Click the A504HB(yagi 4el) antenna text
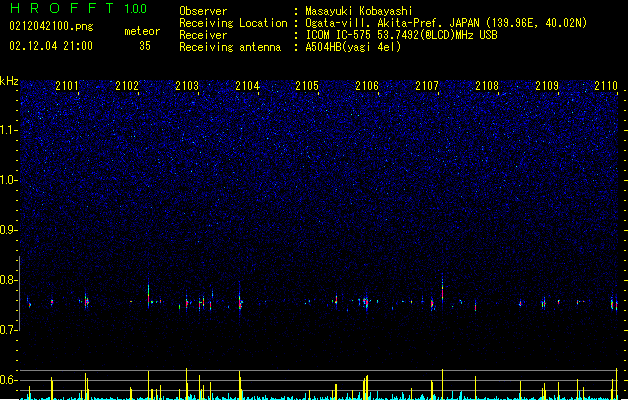 point(353,47)
